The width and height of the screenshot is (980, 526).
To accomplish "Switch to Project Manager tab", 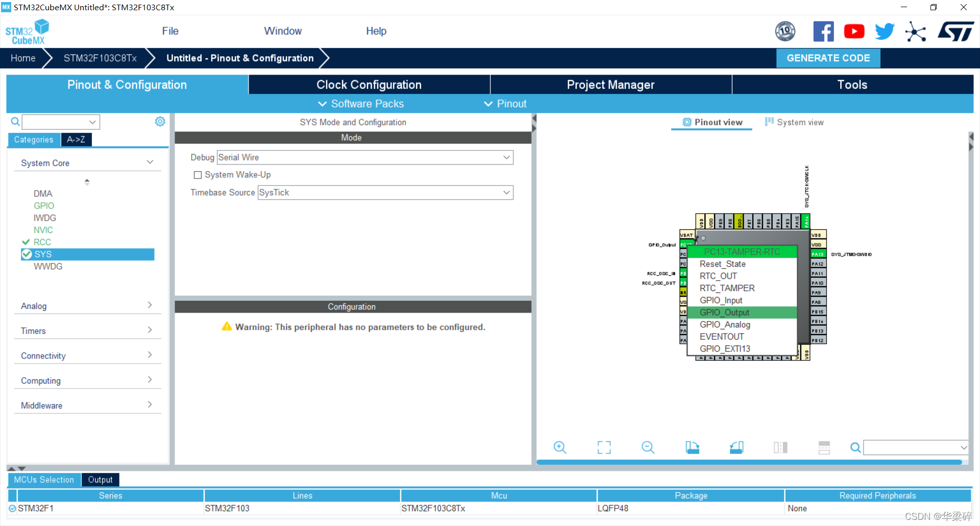I will pyautogui.click(x=611, y=85).
